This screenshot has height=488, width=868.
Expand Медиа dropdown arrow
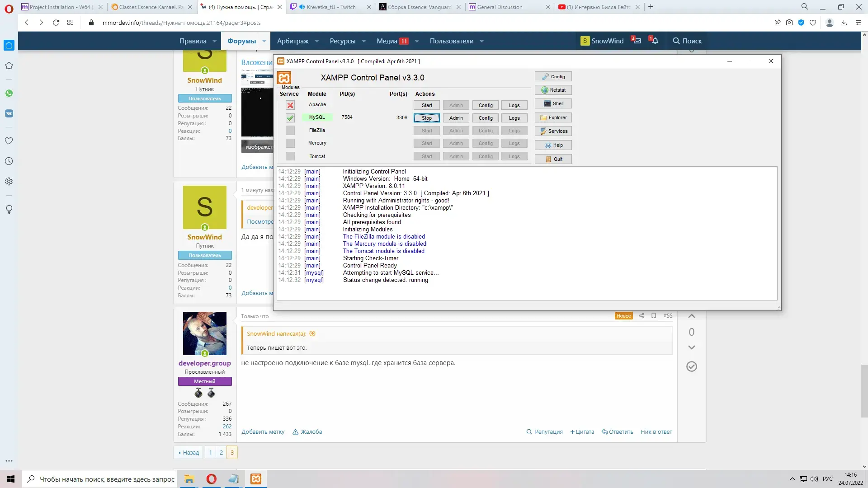pyautogui.click(x=417, y=41)
